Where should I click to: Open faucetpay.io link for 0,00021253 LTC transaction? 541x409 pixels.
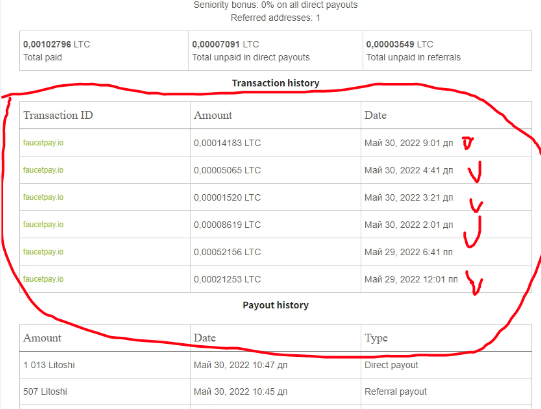43,279
